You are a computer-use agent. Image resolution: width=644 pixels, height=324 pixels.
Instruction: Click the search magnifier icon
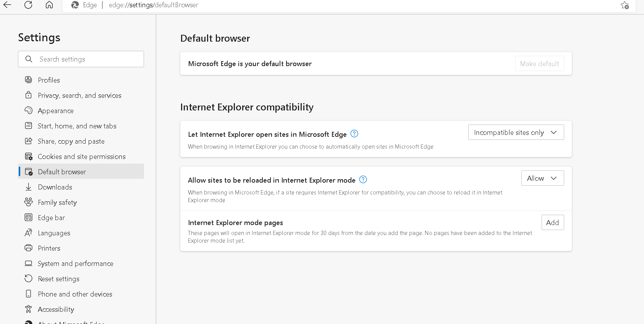29,59
